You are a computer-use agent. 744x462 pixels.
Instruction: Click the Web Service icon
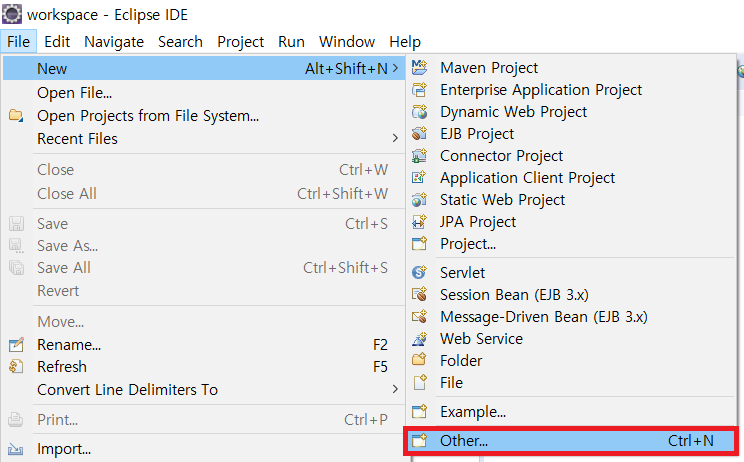419,339
